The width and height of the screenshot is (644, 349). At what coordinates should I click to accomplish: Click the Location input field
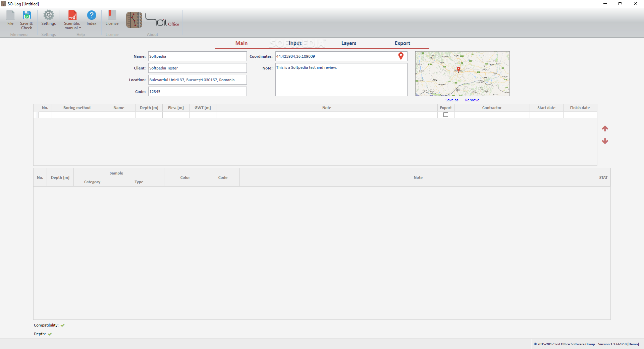(x=197, y=80)
